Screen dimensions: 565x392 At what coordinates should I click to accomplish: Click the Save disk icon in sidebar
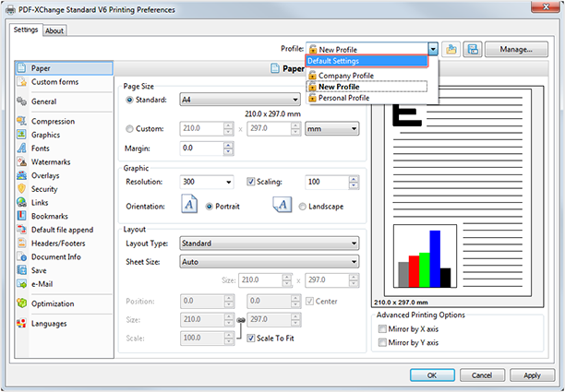click(21, 270)
